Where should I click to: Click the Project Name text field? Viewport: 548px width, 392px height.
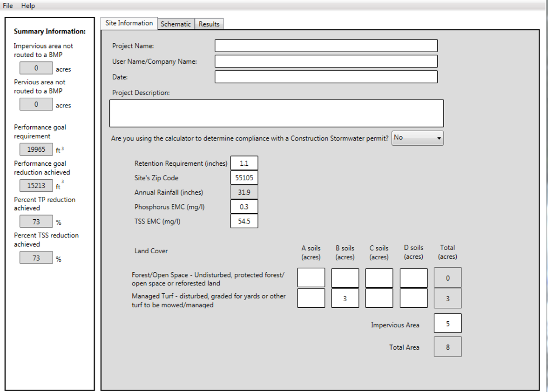(326, 46)
